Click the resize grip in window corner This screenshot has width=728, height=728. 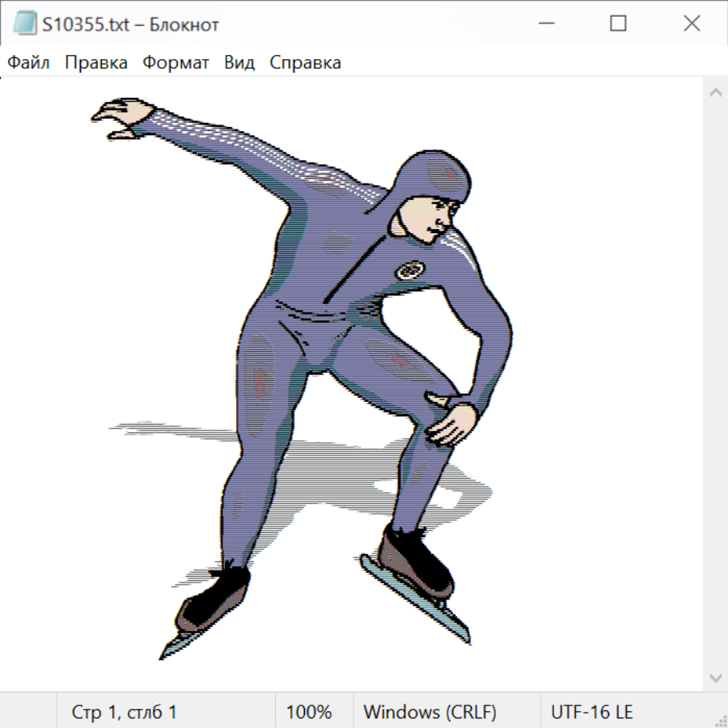click(721, 721)
